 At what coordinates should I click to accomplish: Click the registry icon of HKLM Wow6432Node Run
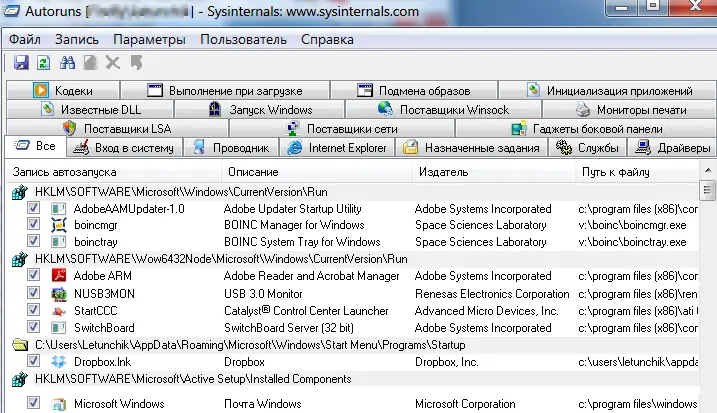point(20,259)
